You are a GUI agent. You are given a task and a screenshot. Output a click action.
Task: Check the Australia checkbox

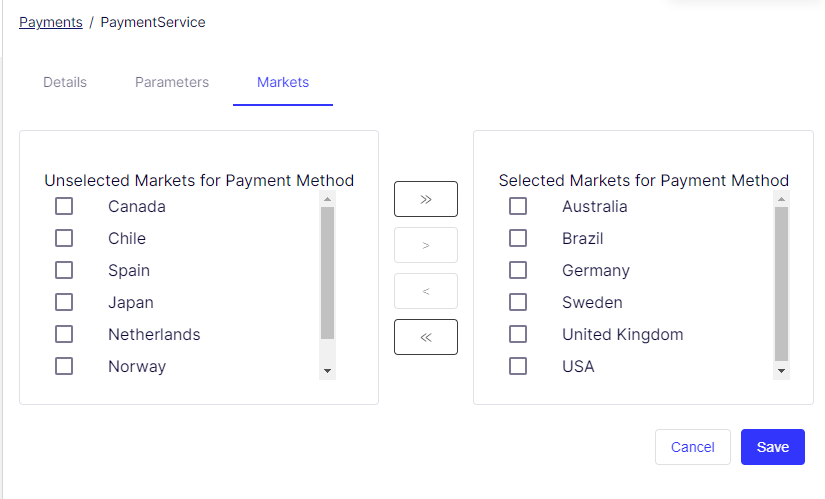click(x=518, y=207)
